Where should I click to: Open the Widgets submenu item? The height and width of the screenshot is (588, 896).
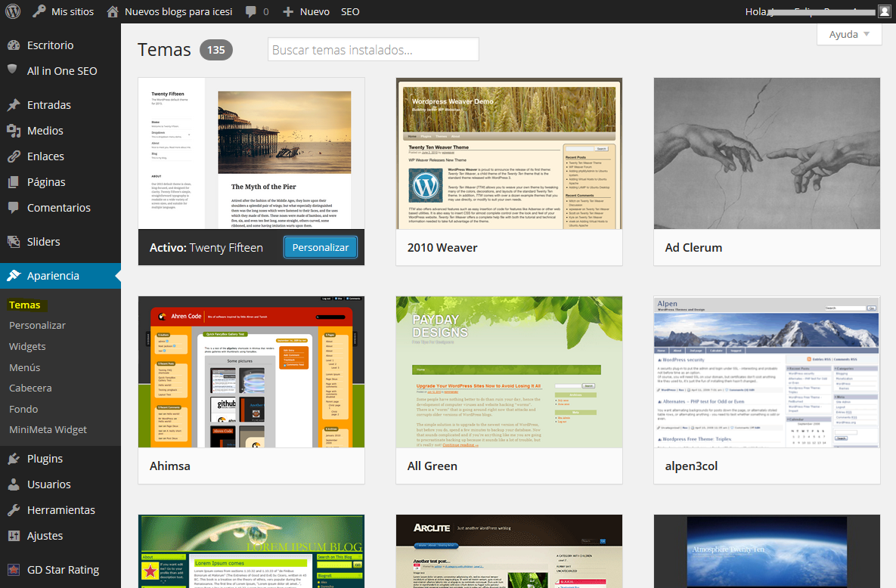27,346
